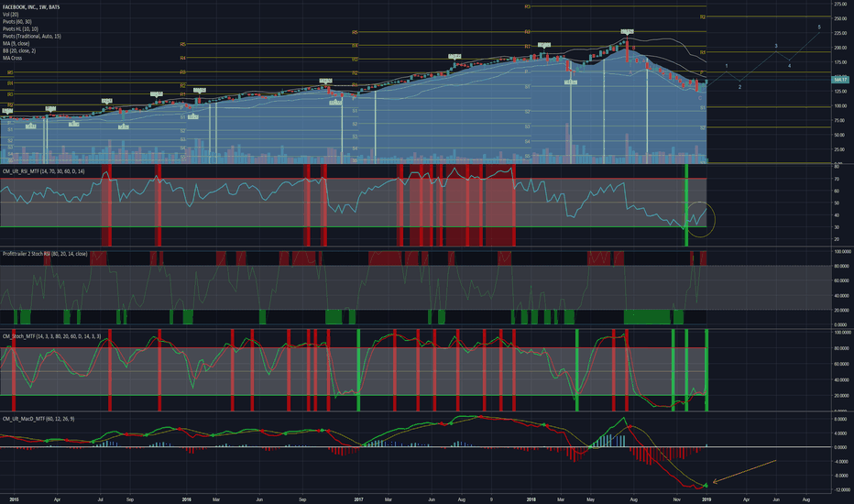Click 250.00 on the price axis

point(840,18)
